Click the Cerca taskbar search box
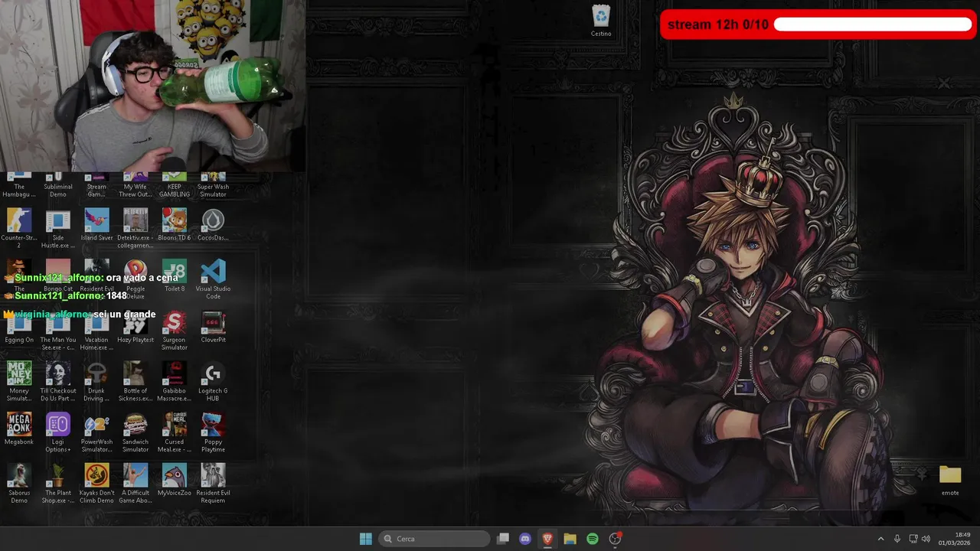This screenshot has width=980, height=551. tap(434, 539)
